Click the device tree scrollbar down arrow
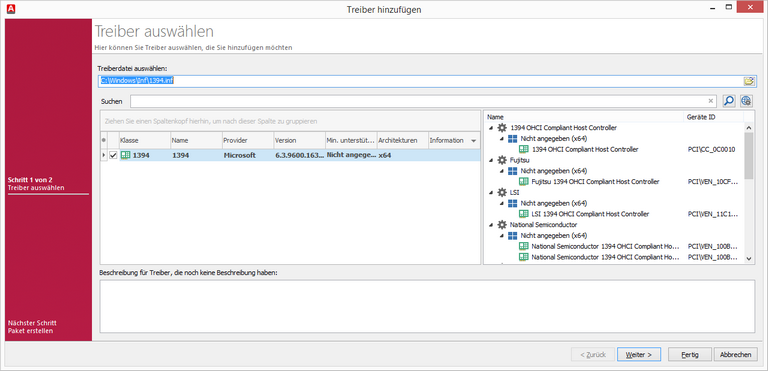Screen dimensions: 768x371 [749, 258]
